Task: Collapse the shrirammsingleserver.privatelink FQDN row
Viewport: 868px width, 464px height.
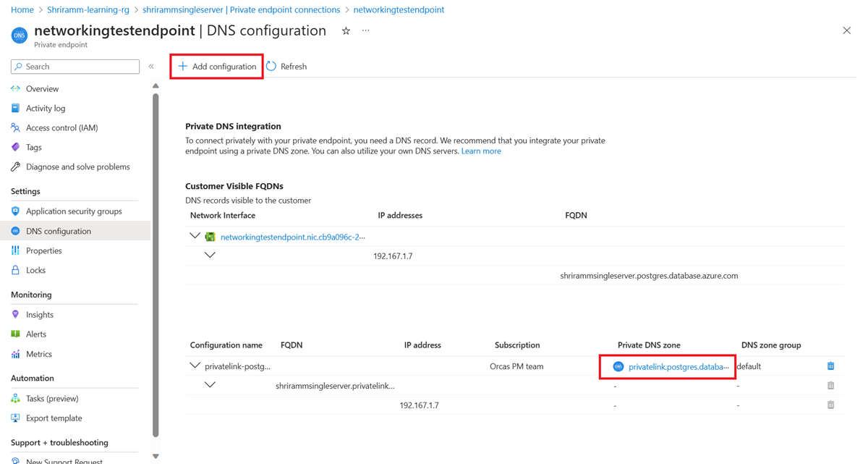Action: click(x=210, y=385)
